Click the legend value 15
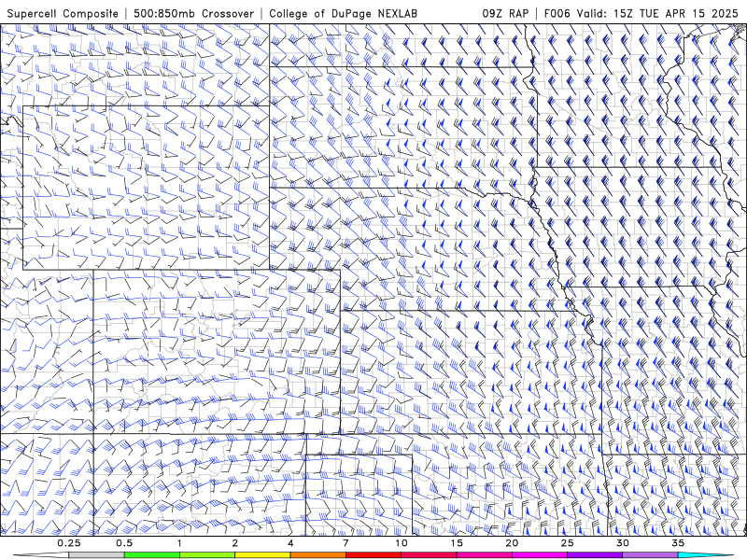 click(457, 543)
